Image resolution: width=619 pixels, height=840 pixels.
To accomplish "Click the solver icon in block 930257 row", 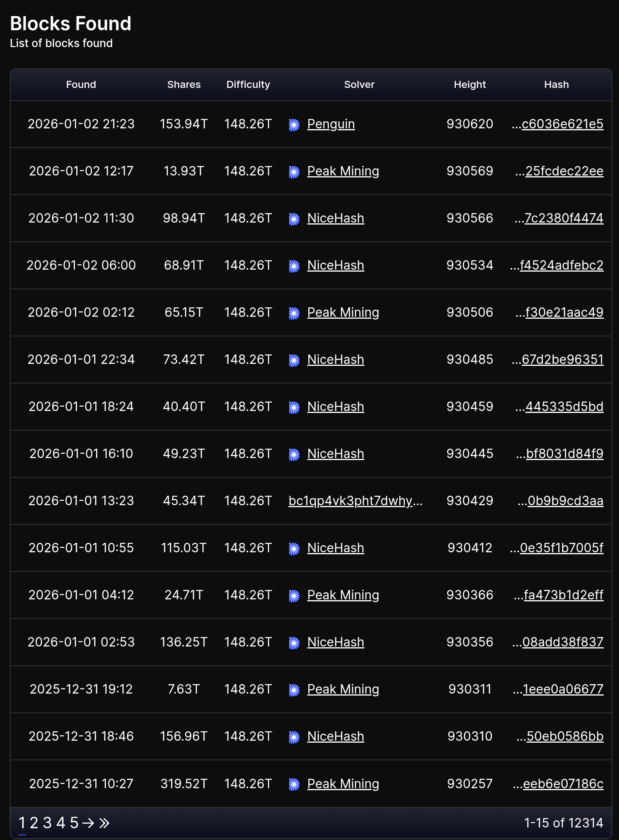I will (x=294, y=784).
